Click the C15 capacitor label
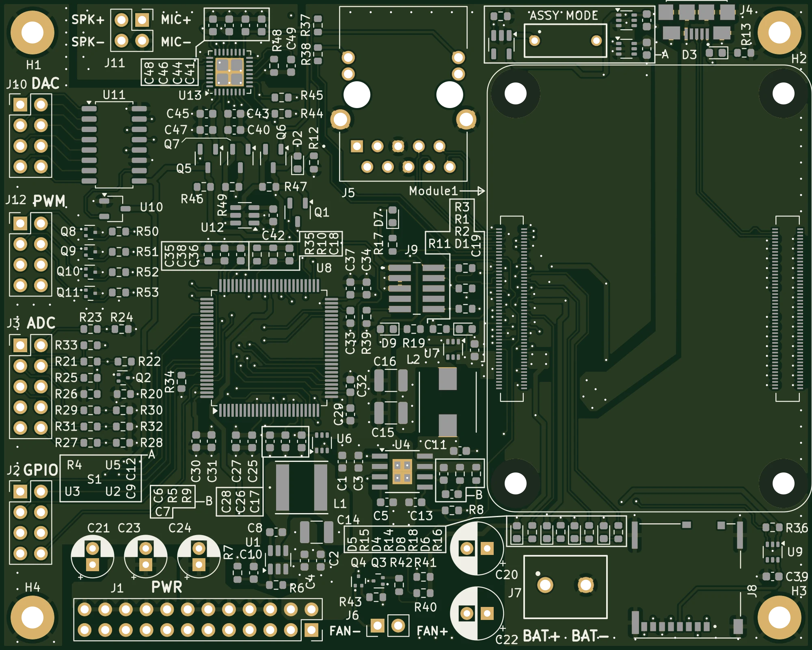 click(x=383, y=433)
